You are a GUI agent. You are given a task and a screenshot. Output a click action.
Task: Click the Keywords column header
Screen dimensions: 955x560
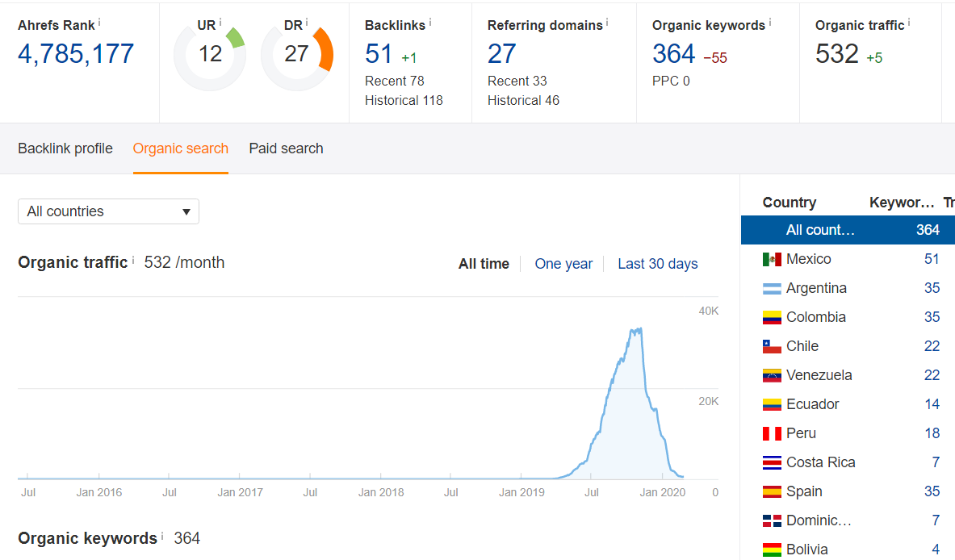(902, 202)
